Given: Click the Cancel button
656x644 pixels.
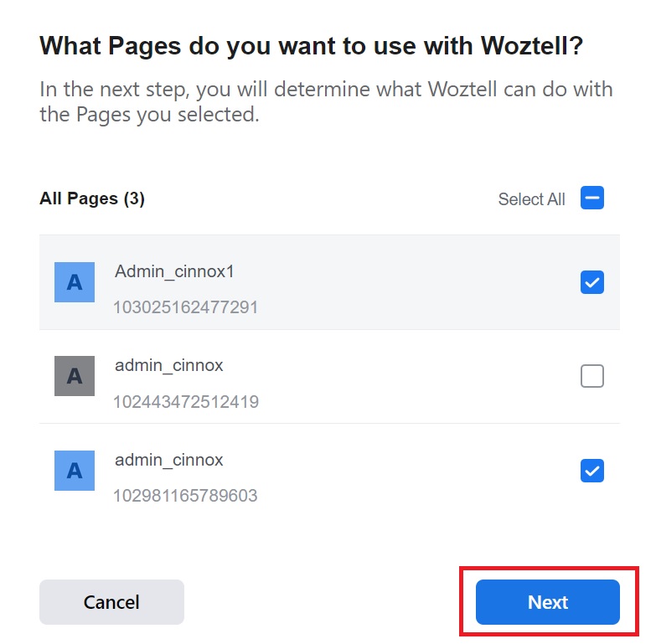Looking at the screenshot, I should pyautogui.click(x=111, y=602).
